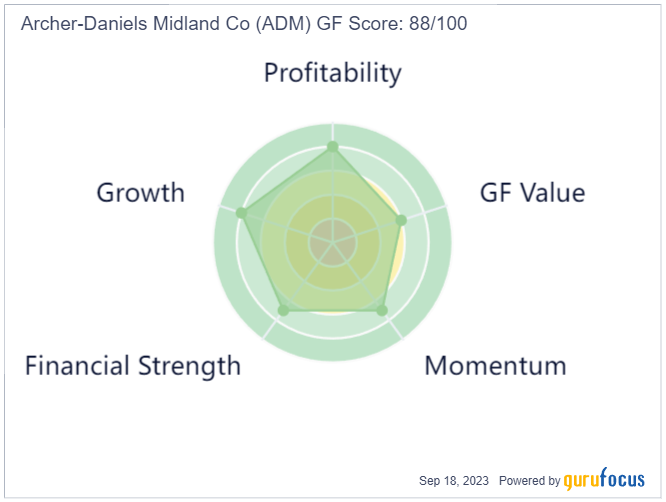Click the Financial Strength data point marker

(x=283, y=310)
